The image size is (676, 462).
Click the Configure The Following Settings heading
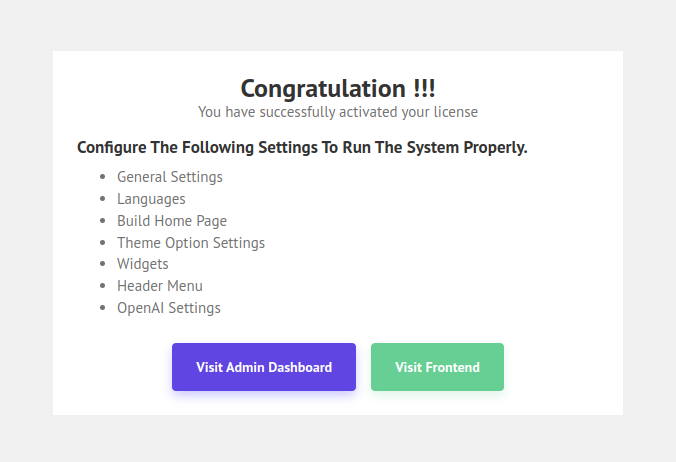pos(302,148)
